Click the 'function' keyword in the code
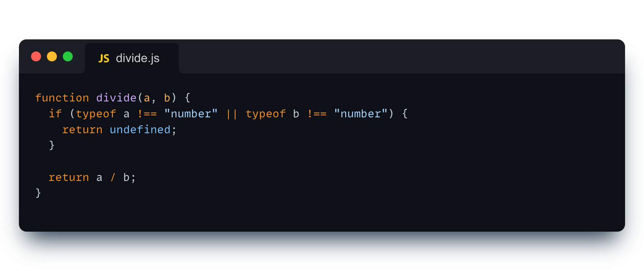The width and height of the screenshot is (644, 271). tap(62, 98)
